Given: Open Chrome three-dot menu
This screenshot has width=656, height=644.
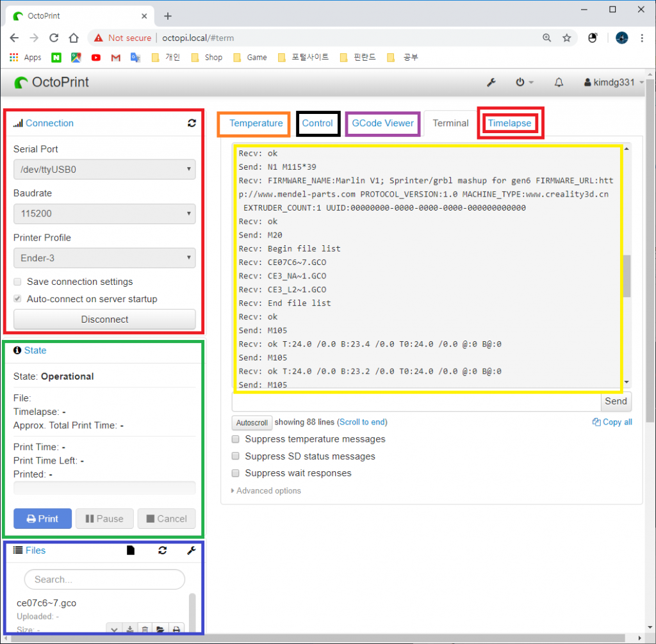Looking at the screenshot, I should click(x=642, y=38).
